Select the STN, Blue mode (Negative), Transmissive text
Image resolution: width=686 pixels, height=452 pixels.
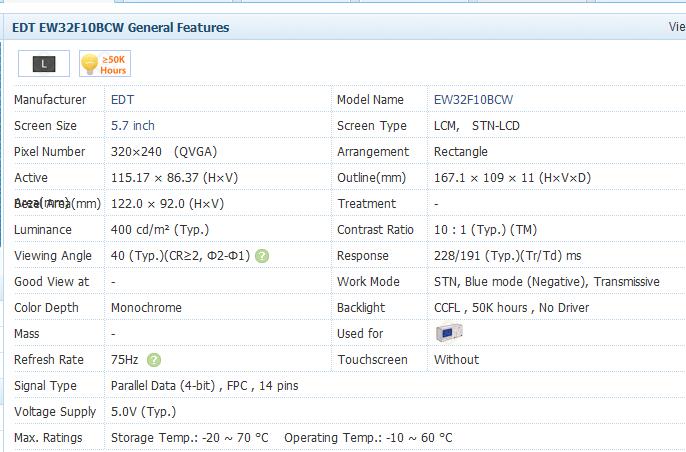pos(546,282)
